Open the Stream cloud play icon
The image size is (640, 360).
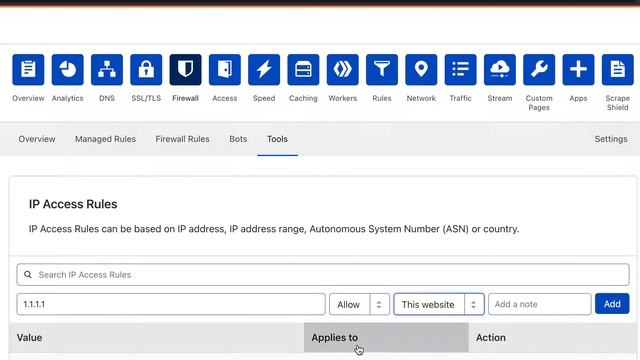click(x=500, y=69)
